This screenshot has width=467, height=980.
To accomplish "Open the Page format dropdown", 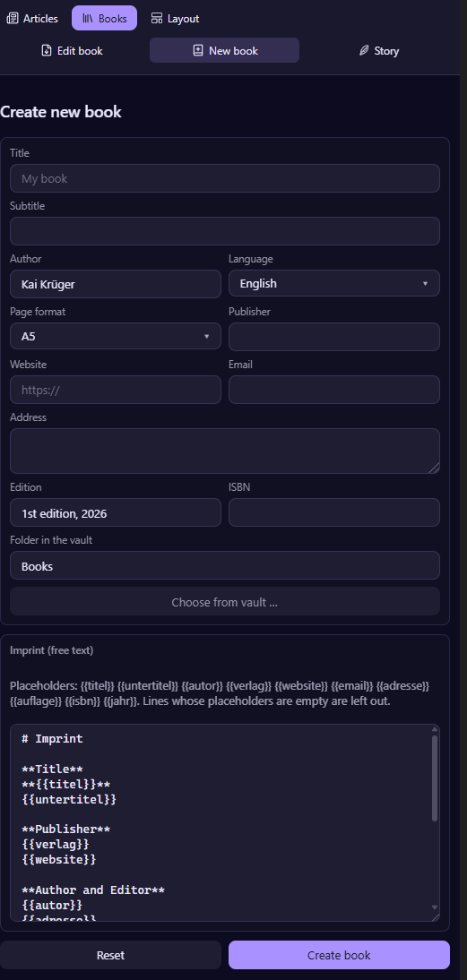I will (116, 336).
